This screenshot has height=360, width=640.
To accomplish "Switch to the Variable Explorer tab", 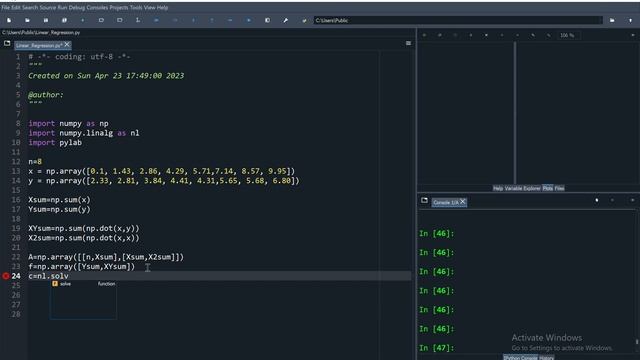I will click(x=523, y=188).
